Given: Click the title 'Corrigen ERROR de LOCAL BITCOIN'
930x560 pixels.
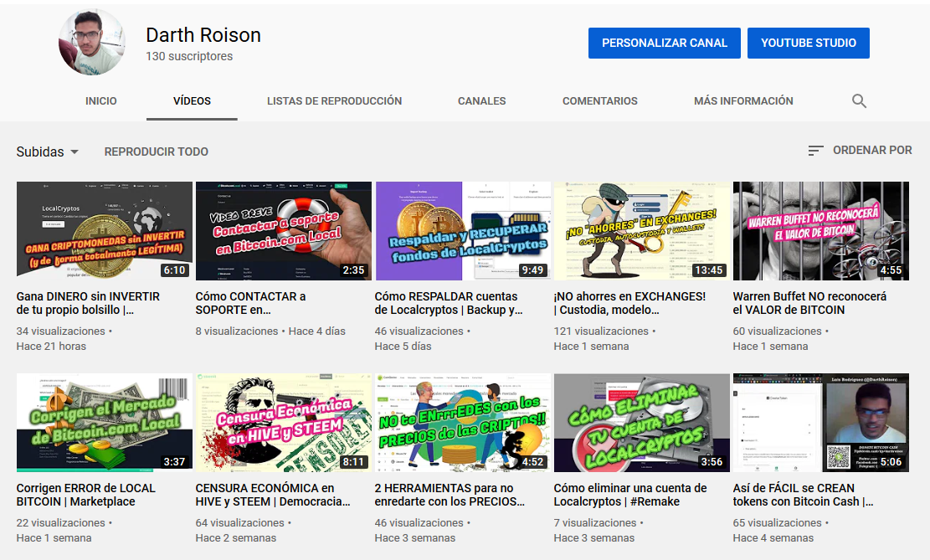Looking at the screenshot, I should coord(86,495).
